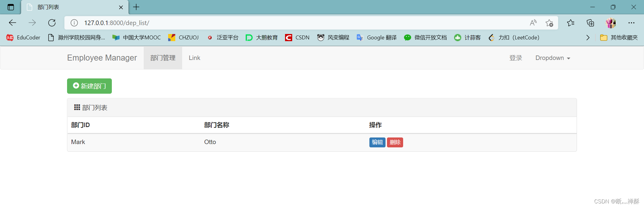Open the EduCoder bookmark
Screen dimensions: 644x207
pyautogui.click(x=23, y=37)
